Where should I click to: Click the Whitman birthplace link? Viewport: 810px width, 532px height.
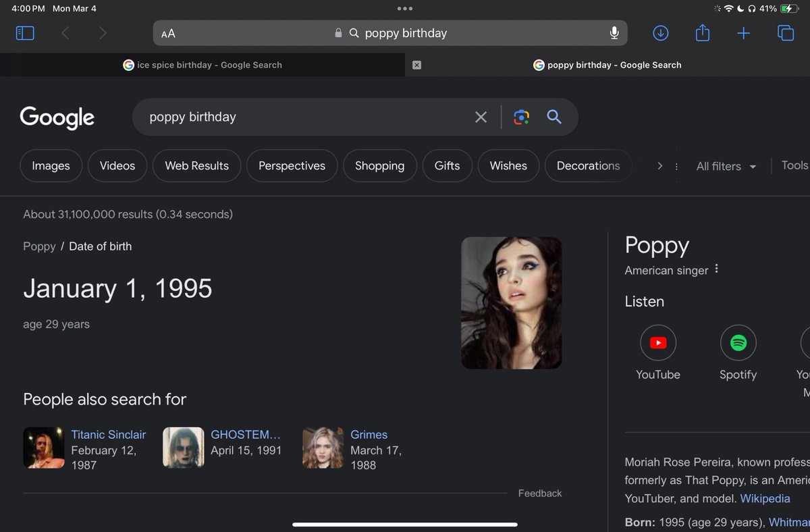(x=790, y=523)
